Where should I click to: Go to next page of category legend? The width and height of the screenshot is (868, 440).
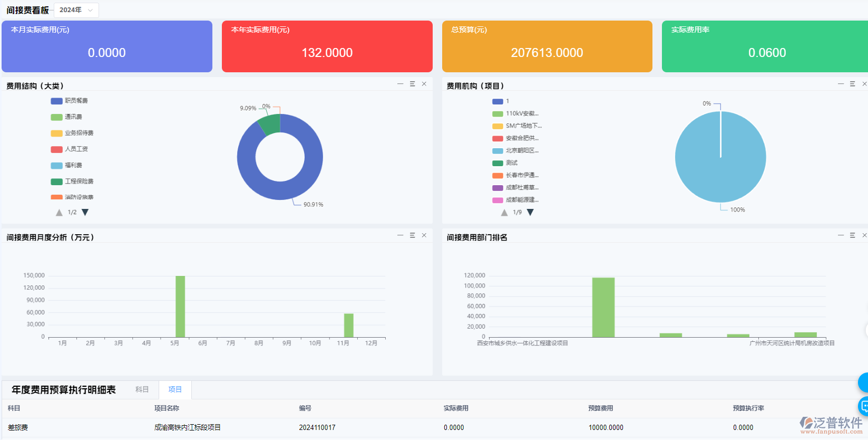pyautogui.click(x=85, y=212)
